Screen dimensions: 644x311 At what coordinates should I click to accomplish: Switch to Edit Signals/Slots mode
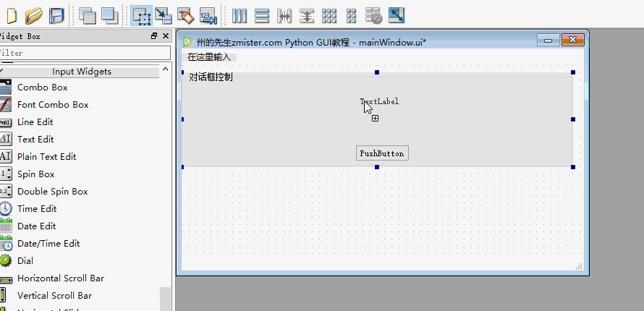click(x=164, y=16)
